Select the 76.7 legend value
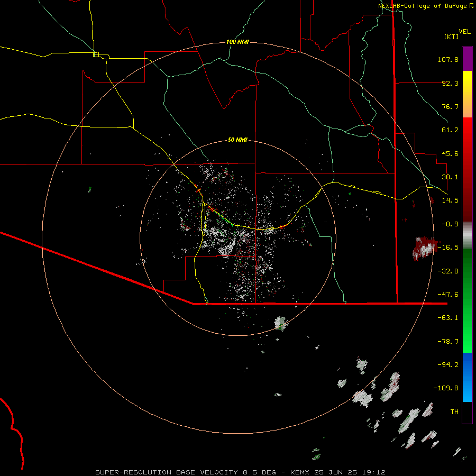This screenshot has height=476, width=476. [450, 106]
